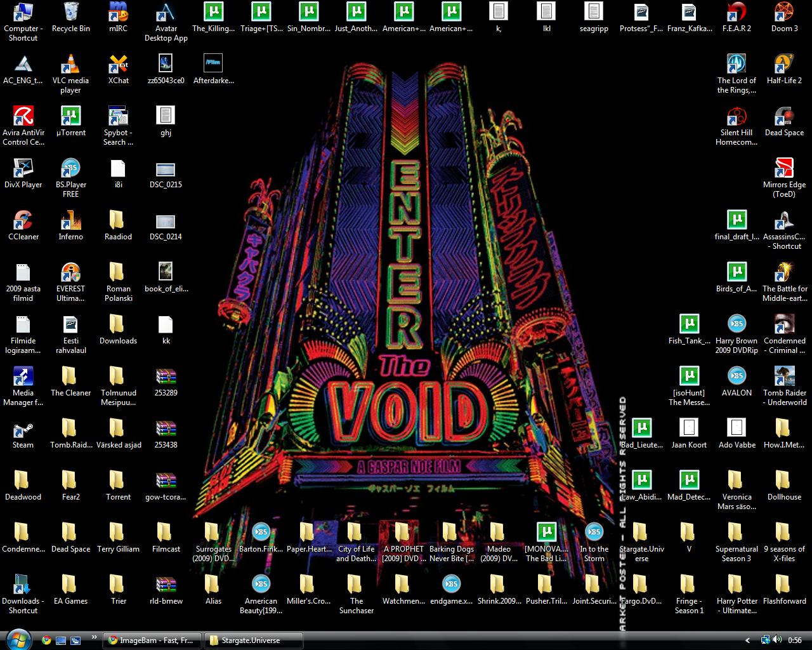Launch Tomb Raider - Underworld shortcut

click(x=784, y=387)
